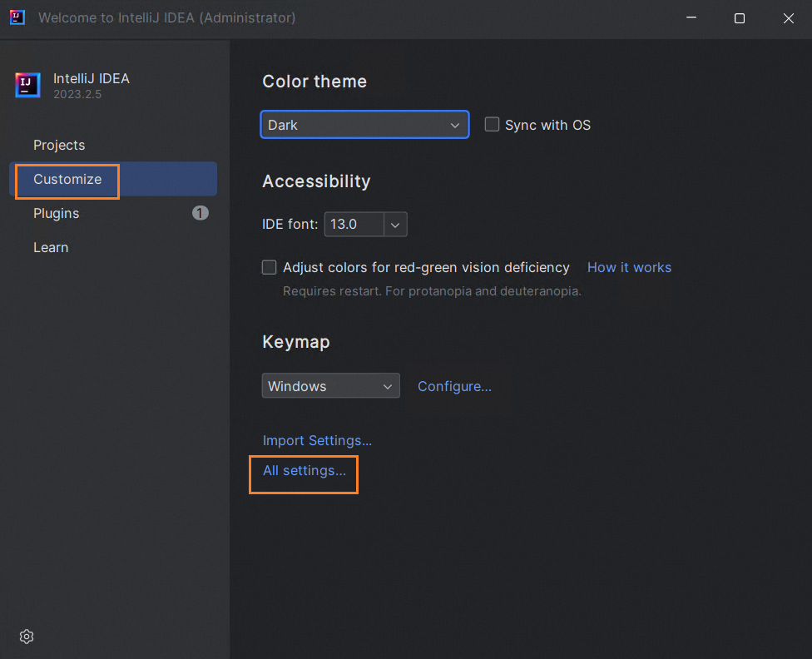
Task: Expand the IDE font size dropdown arrow
Action: (x=395, y=225)
